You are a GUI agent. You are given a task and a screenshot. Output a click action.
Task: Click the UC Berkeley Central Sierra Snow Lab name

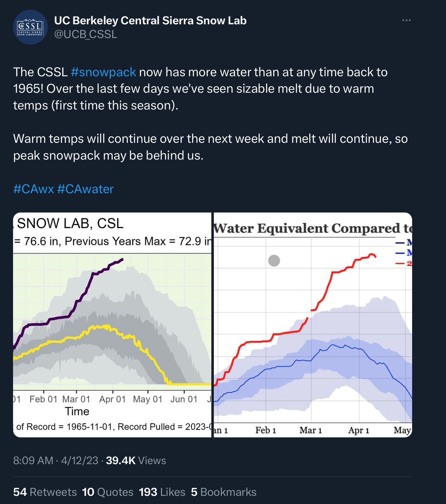pyautogui.click(x=151, y=20)
